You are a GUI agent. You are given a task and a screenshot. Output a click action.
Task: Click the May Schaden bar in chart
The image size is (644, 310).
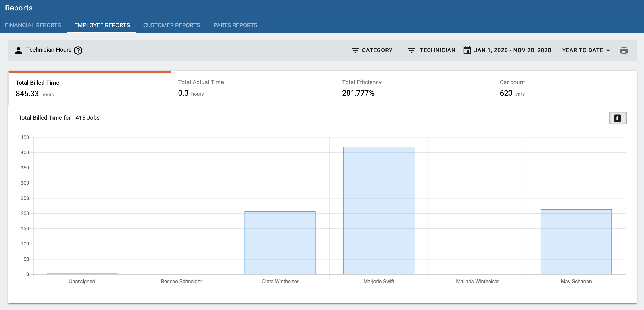(x=576, y=242)
